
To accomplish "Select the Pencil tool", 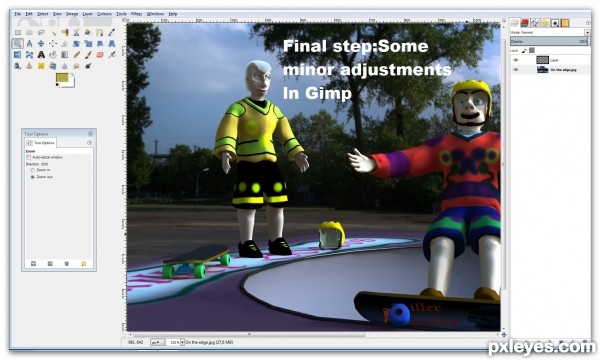I will 77,55.
